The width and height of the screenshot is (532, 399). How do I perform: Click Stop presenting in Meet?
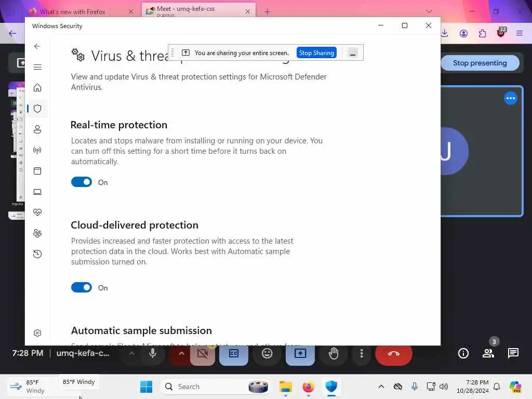480,63
